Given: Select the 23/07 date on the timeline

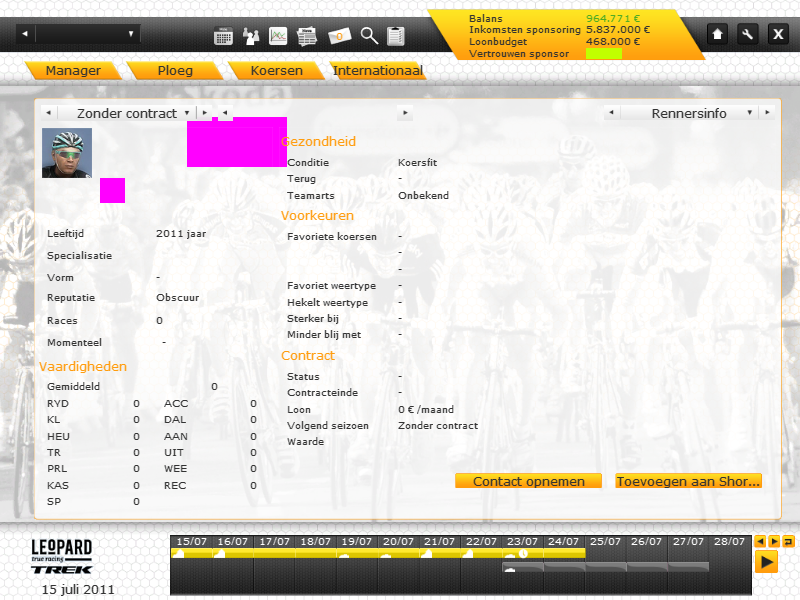Looking at the screenshot, I should coord(522,542).
